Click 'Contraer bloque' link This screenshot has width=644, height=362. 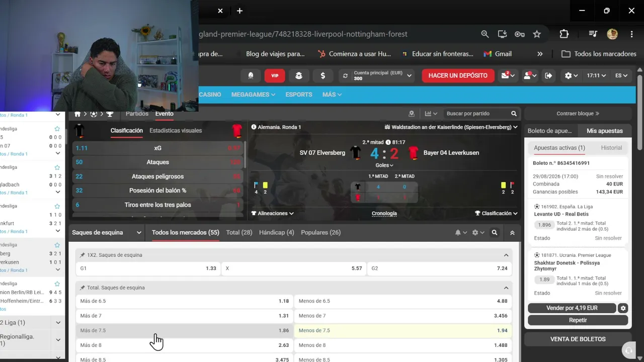[x=578, y=114]
